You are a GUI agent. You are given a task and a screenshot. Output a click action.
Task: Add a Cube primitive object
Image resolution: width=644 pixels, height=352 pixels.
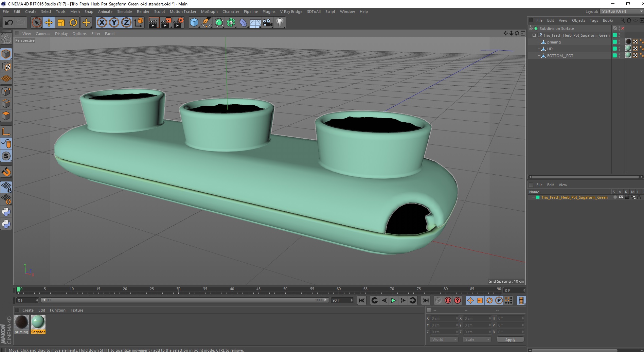(194, 23)
